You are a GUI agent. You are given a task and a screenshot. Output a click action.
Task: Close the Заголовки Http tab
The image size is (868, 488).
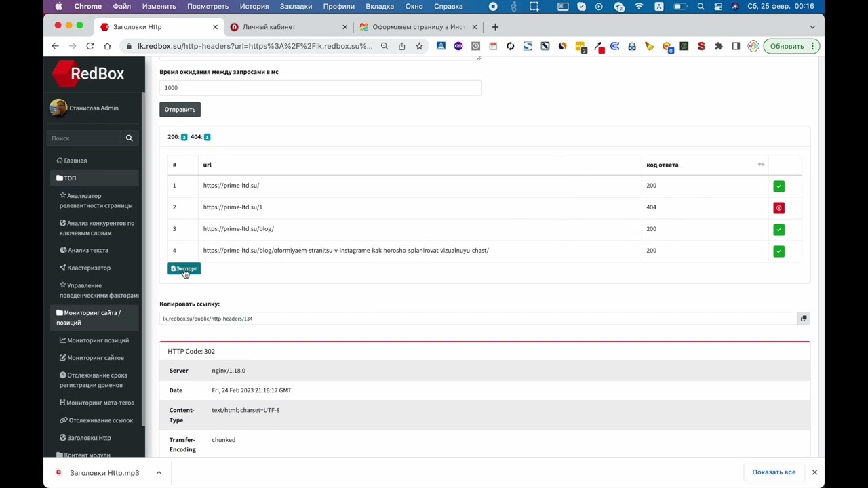pyautogui.click(x=216, y=27)
